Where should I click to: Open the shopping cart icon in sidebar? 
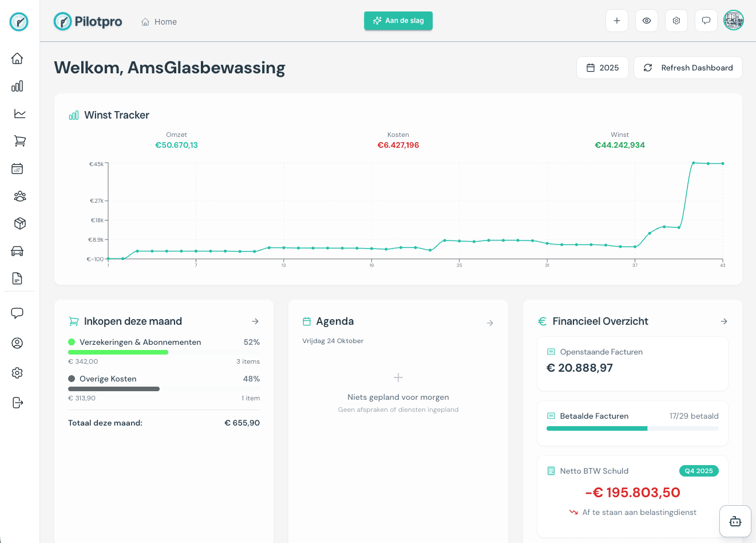click(x=19, y=141)
